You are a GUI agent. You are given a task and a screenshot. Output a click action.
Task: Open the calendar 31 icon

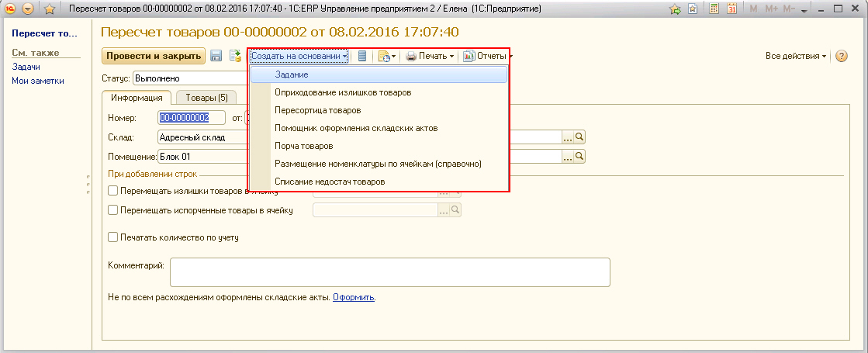(731, 9)
